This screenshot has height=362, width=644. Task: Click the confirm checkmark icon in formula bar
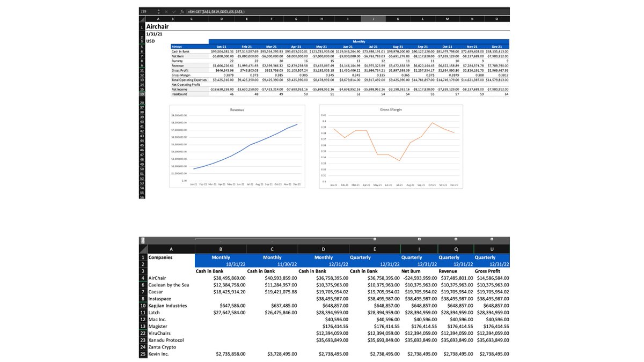(x=175, y=11)
